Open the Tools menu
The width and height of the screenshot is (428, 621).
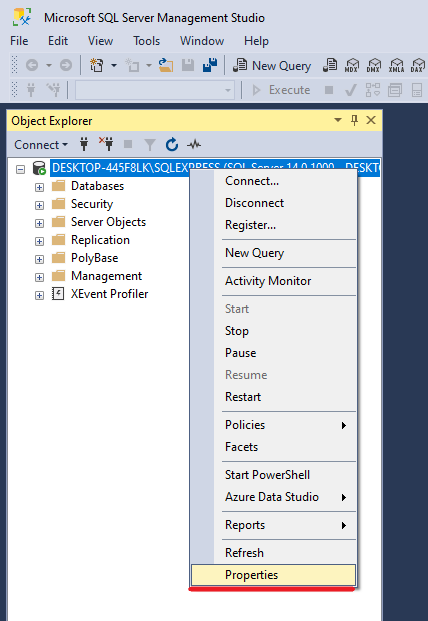146,41
